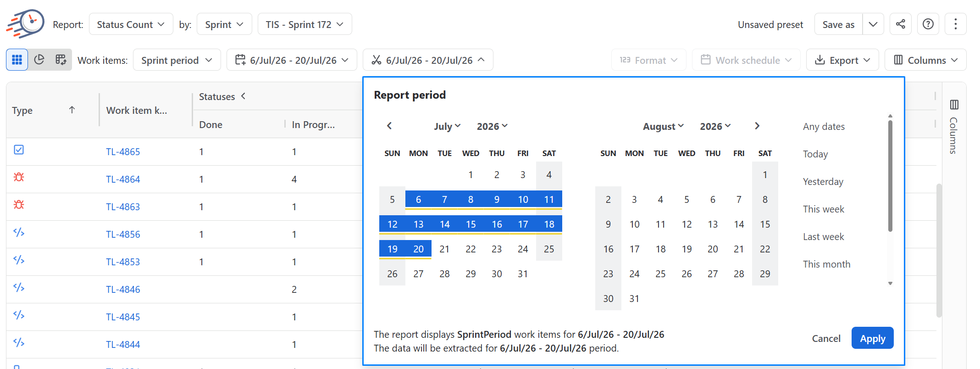Image resolution: width=980 pixels, height=369 pixels.
Task: Open pivot table view icon
Action: (x=61, y=60)
